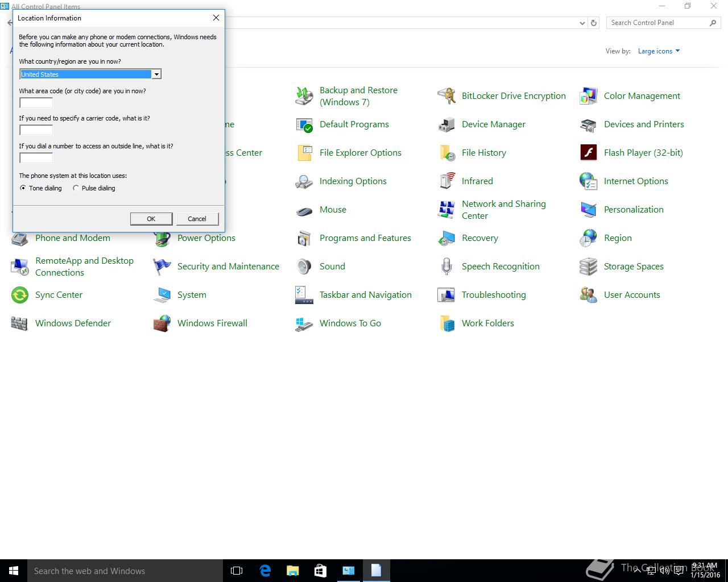The width and height of the screenshot is (728, 582).
Task: Launch the Device Manager icon
Action: (x=446, y=124)
